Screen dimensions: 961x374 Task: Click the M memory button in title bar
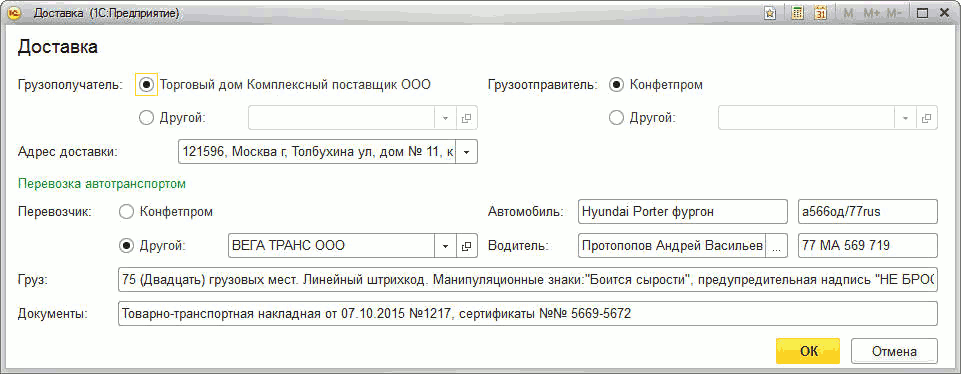pos(849,13)
